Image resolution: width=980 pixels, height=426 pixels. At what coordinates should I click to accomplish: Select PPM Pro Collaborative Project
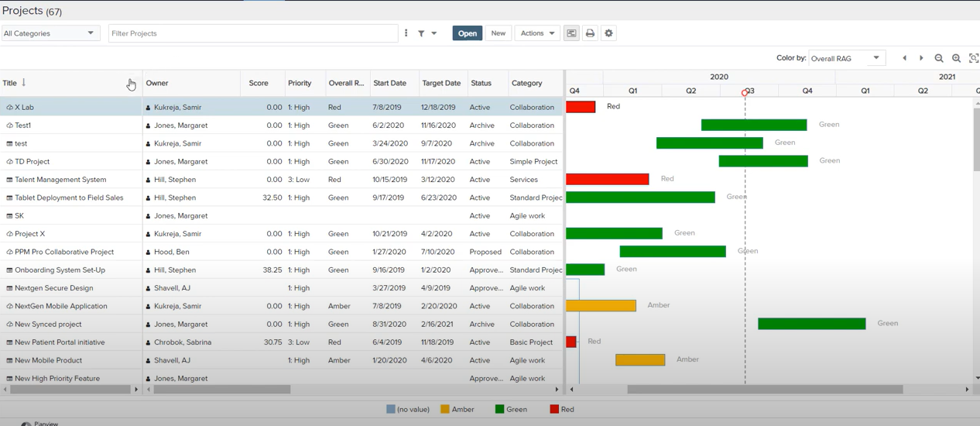coord(64,252)
